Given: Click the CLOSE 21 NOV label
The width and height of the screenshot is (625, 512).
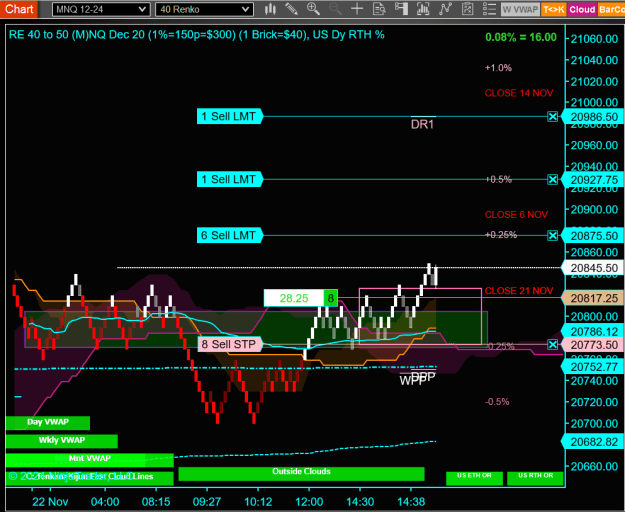Looking at the screenshot, I should [519, 291].
